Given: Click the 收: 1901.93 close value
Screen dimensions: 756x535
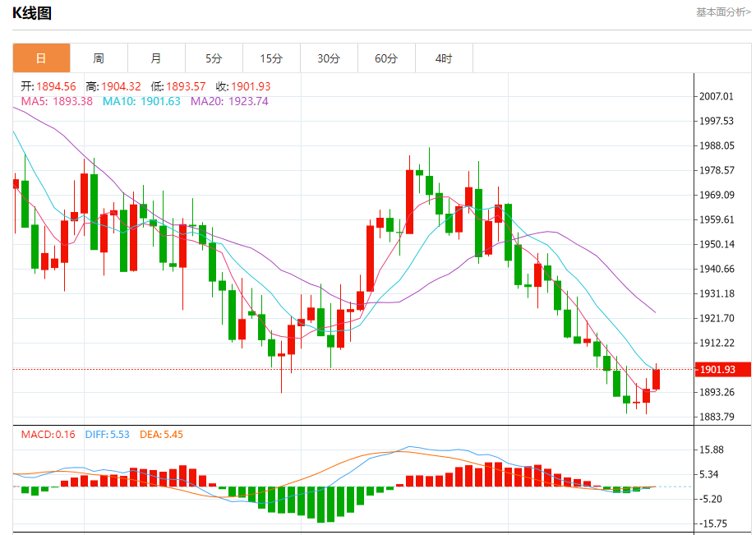Looking at the screenshot, I should pyautogui.click(x=243, y=86).
